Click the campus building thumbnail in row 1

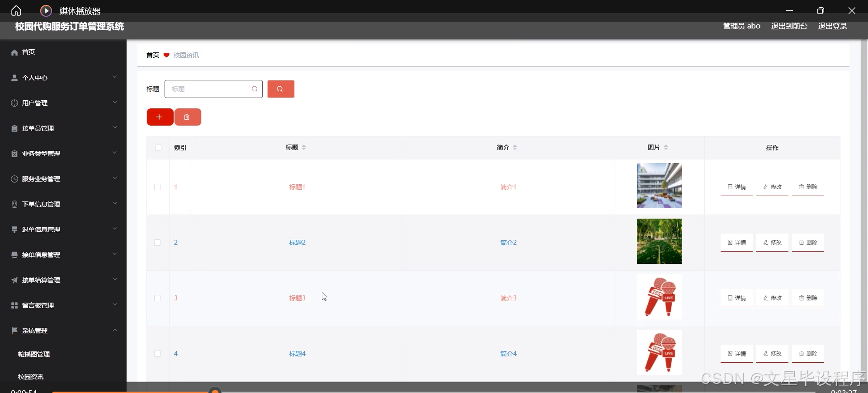[x=660, y=186]
